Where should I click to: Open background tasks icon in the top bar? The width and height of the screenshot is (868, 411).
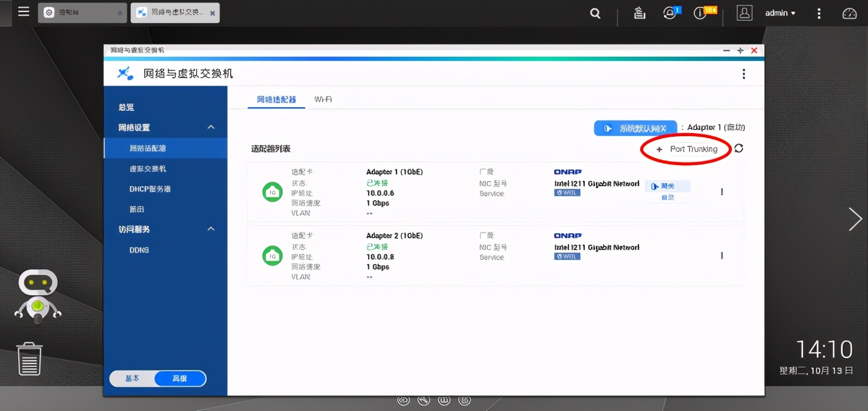(640, 13)
